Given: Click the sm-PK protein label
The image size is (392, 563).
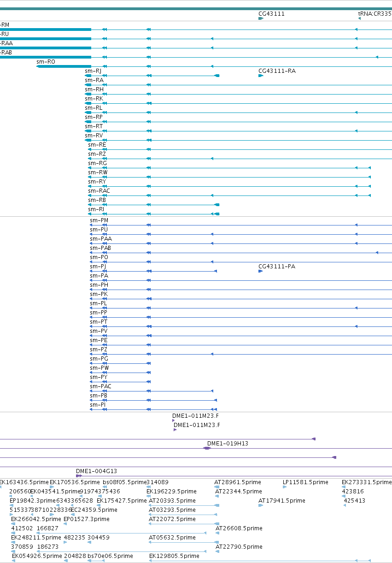Looking at the screenshot, I should click(x=99, y=294).
